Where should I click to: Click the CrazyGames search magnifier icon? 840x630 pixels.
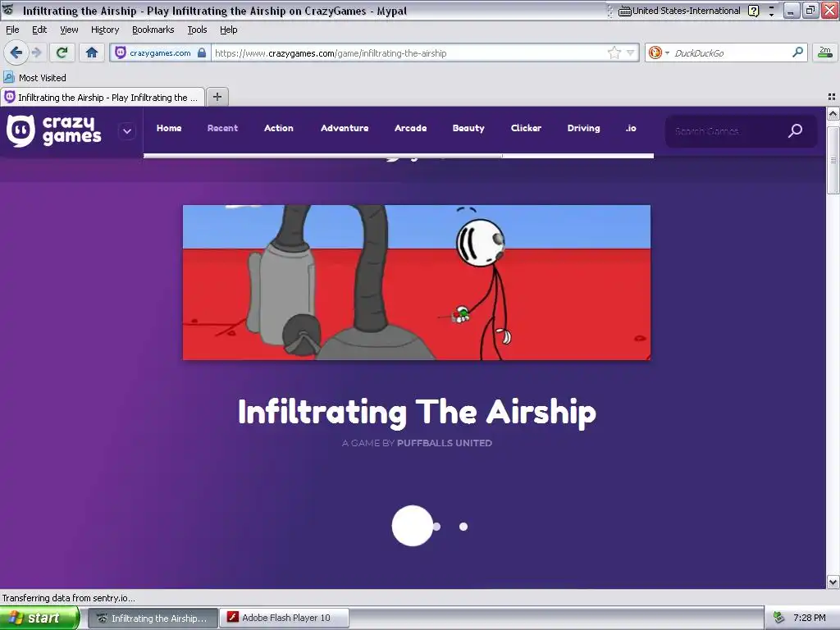pos(795,130)
